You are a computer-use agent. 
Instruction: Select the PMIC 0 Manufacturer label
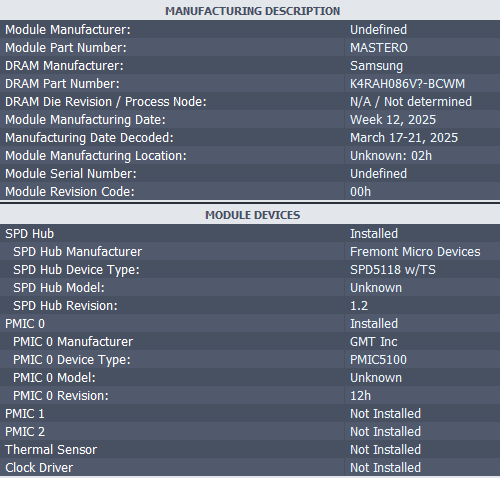coord(73,342)
